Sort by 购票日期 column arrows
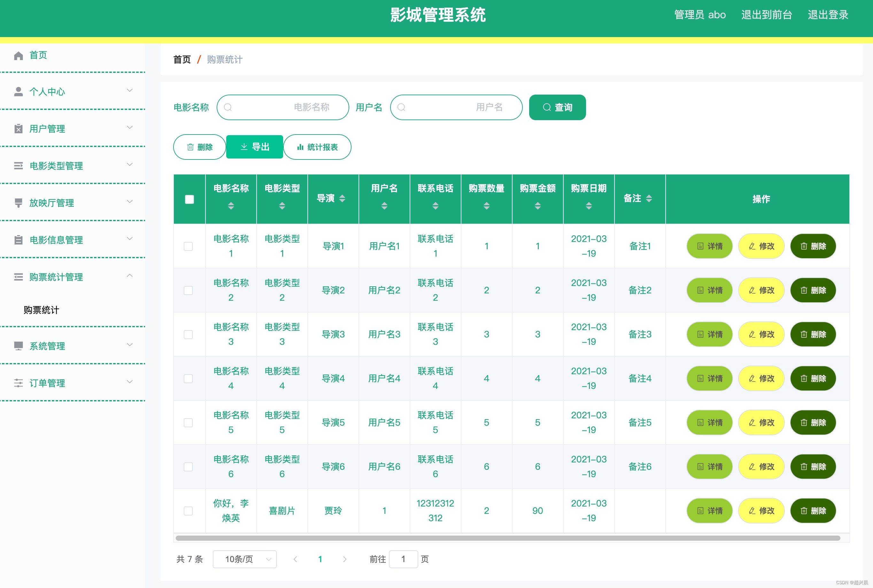Image resolution: width=873 pixels, height=588 pixels. (x=589, y=205)
